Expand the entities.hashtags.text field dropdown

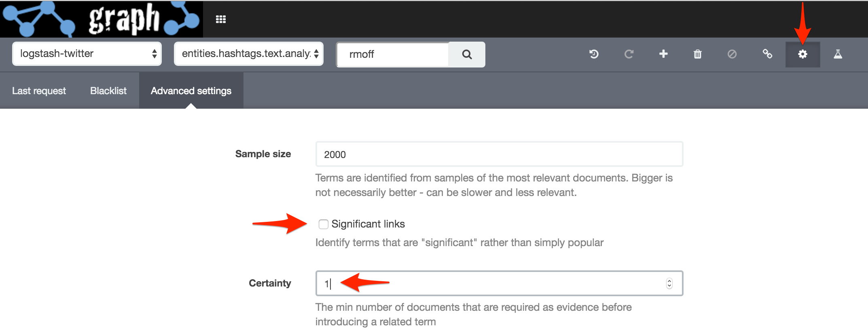pyautogui.click(x=249, y=54)
